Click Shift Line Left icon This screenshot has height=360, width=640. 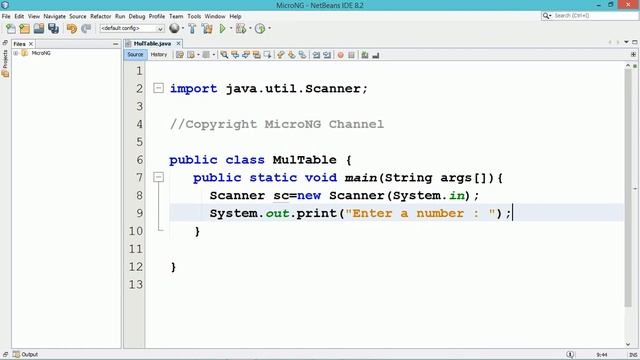[x=316, y=55]
